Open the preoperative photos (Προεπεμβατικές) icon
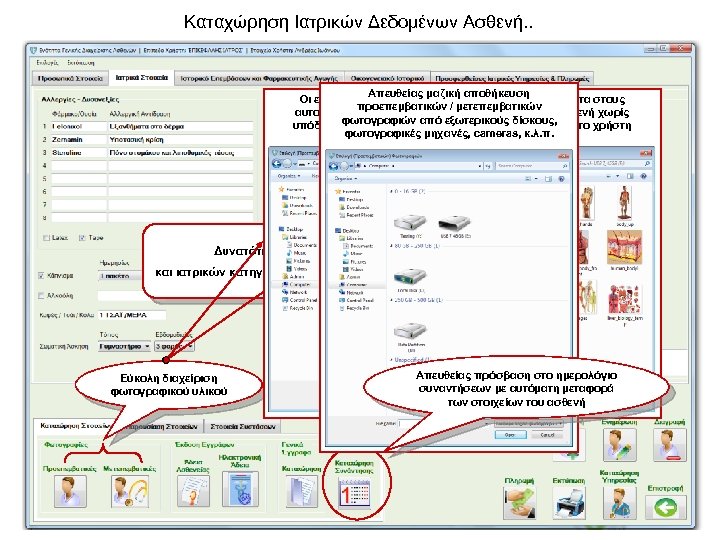This screenshot has height=540, width=720. tap(70, 491)
